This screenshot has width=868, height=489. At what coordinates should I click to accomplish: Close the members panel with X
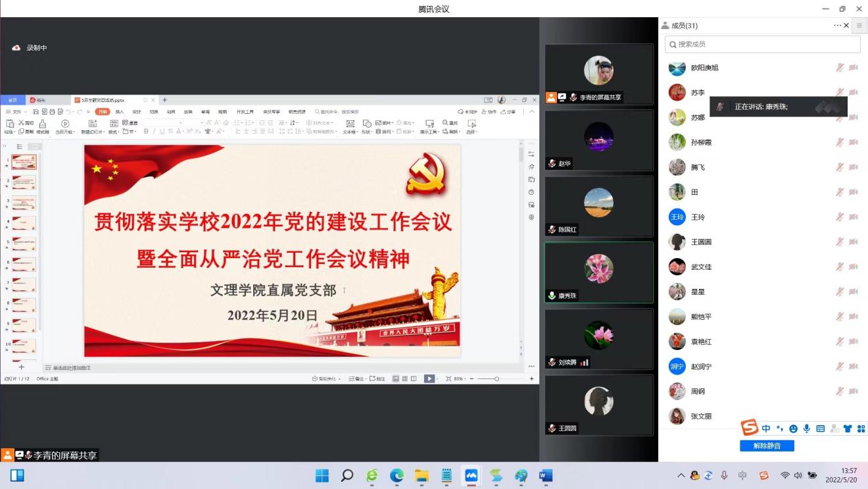click(x=846, y=26)
